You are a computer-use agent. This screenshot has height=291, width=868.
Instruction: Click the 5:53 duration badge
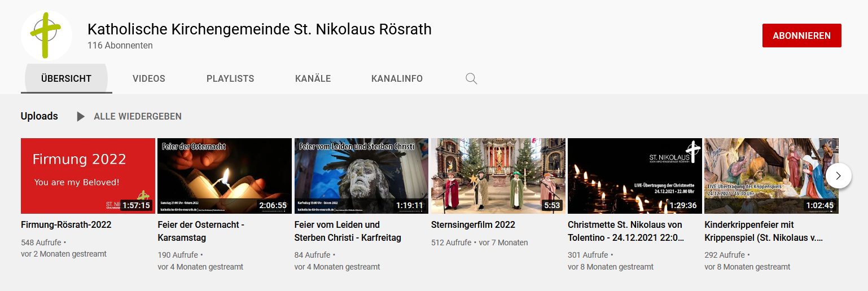552,205
